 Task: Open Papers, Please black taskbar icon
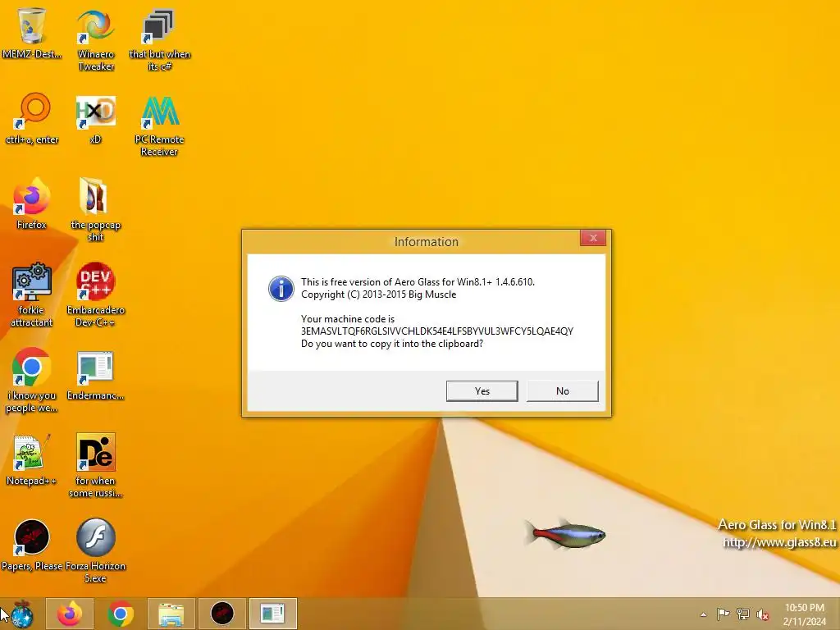[221, 614]
